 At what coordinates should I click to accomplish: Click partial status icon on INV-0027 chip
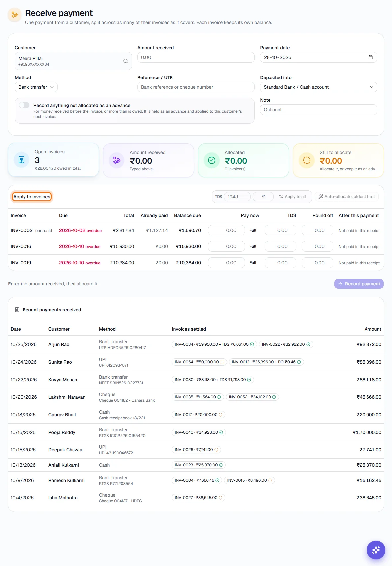point(221,498)
